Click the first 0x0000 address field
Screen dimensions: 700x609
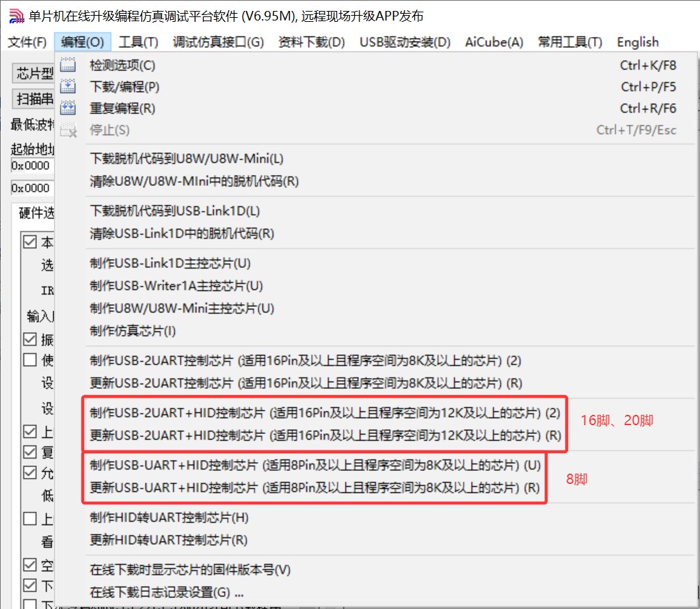pos(32,165)
